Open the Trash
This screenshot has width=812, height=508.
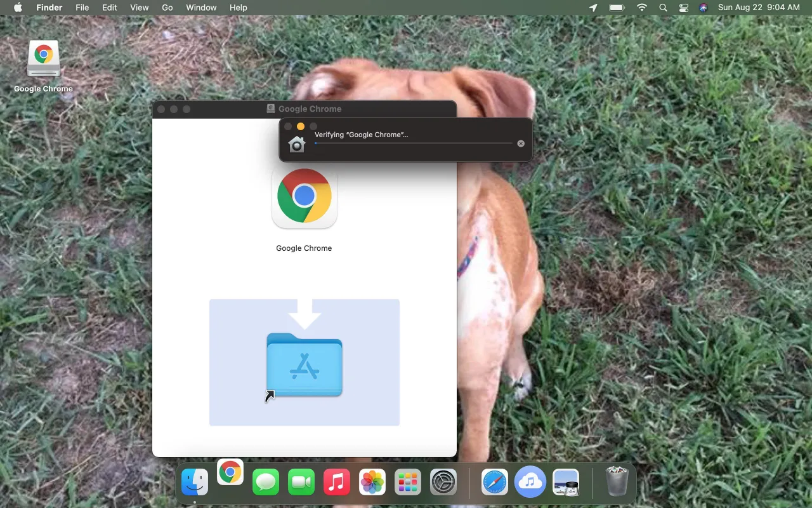click(x=615, y=481)
